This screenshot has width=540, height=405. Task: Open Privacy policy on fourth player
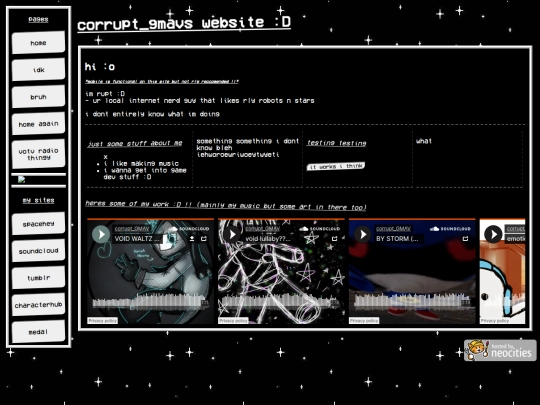tap(495, 321)
